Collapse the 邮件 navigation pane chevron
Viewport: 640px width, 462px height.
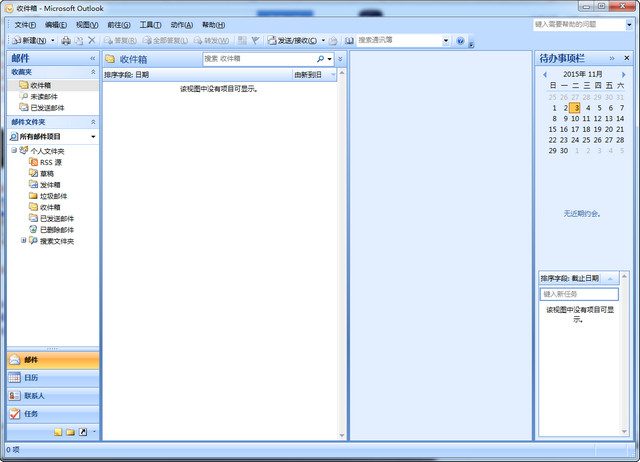(93, 58)
